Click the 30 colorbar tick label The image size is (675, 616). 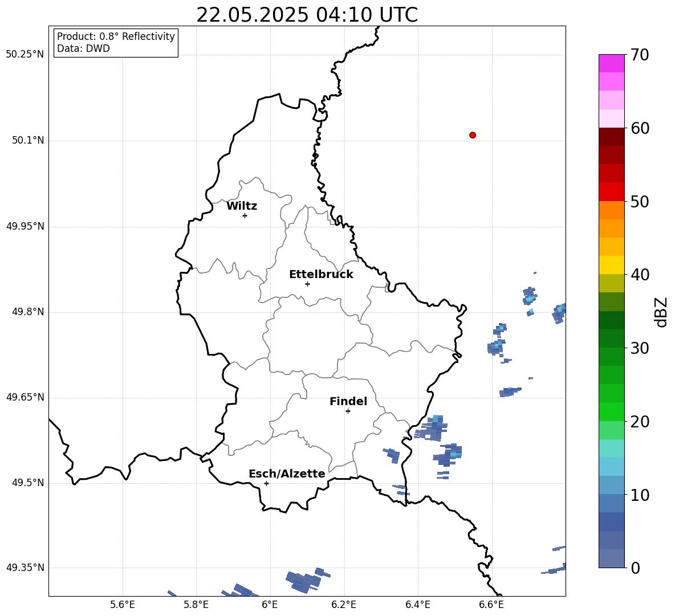[640, 348]
